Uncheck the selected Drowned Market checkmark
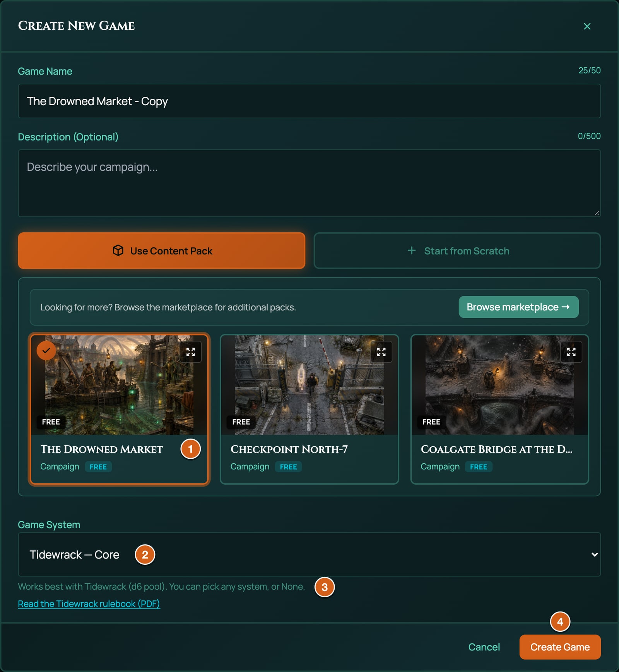 tap(46, 351)
